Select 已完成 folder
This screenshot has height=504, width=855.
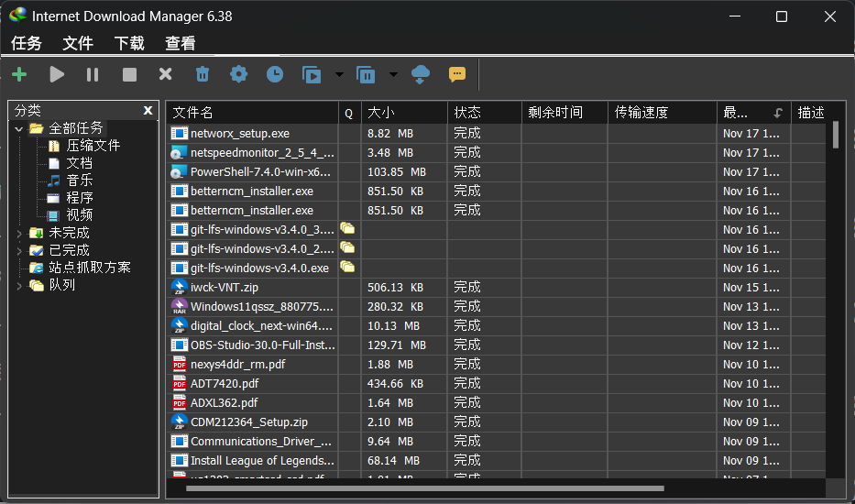(69, 250)
